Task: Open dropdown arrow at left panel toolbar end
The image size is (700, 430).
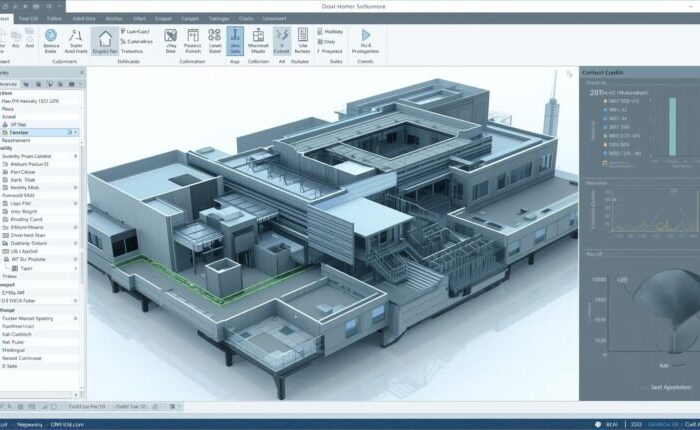Action: point(81,84)
